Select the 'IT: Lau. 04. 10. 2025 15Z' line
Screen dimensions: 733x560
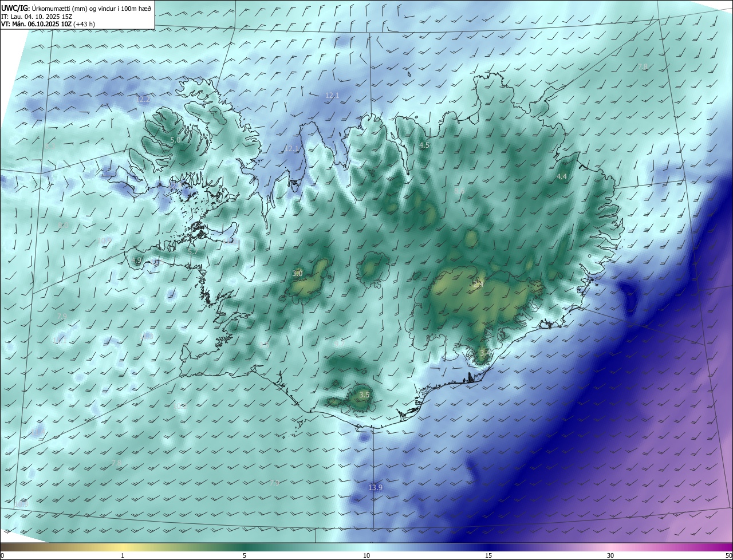pos(36,17)
